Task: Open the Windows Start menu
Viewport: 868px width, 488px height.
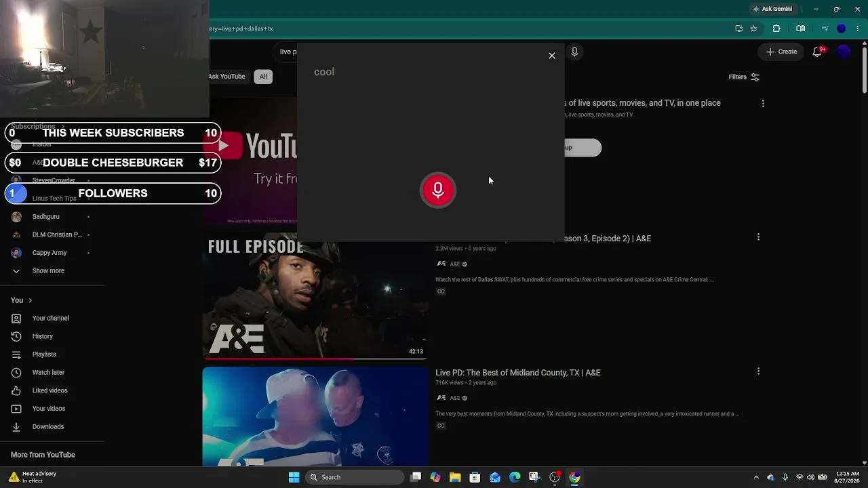Action: pos(294,477)
